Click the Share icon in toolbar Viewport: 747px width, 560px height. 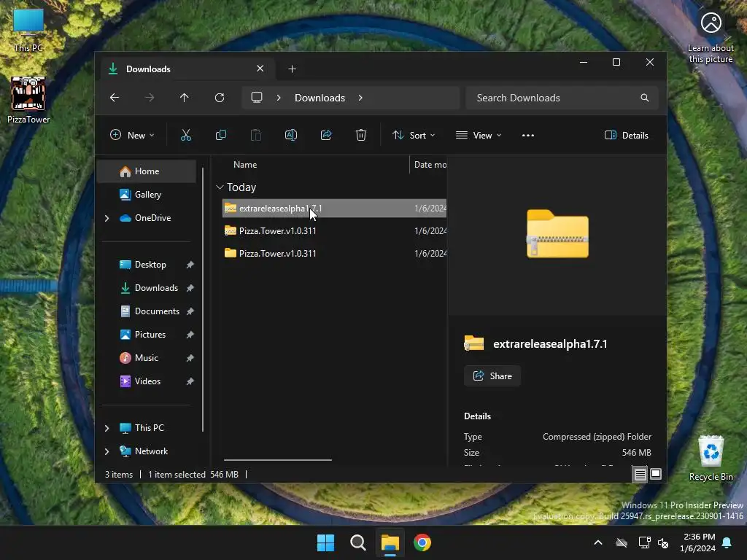tap(326, 135)
